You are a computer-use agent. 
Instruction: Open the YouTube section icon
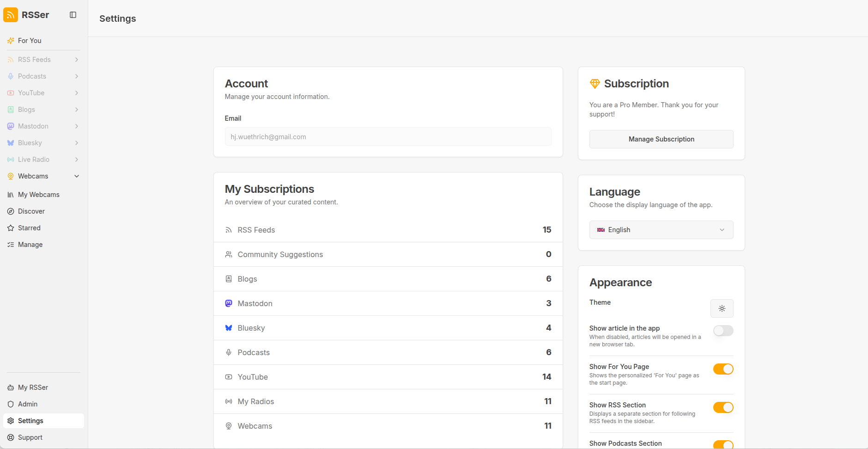tap(11, 92)
